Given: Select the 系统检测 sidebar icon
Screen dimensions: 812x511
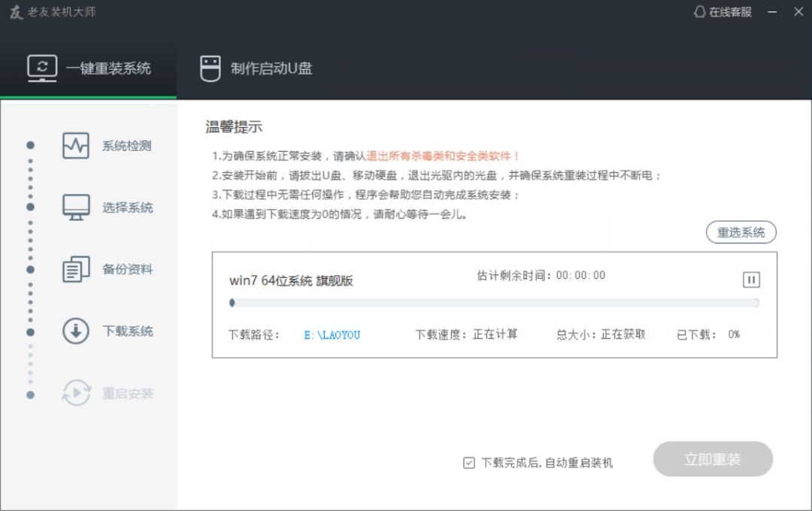Looking at the screenshot, I should tap(74, 145).
